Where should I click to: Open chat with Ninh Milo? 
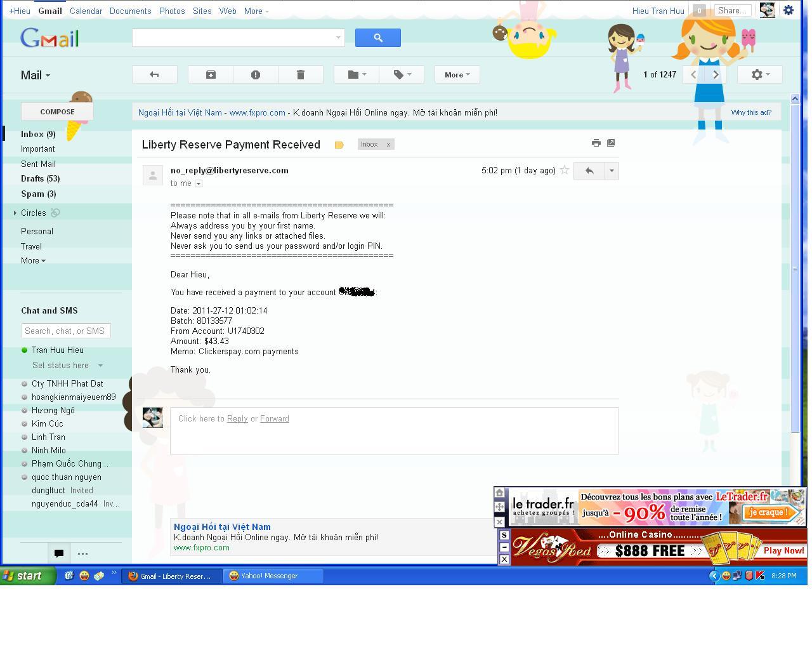[49, 450]
